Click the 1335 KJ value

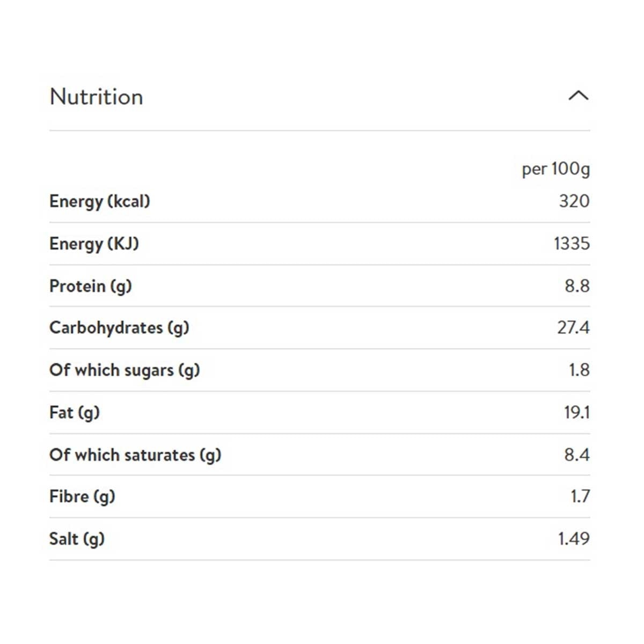pos(571,244)
